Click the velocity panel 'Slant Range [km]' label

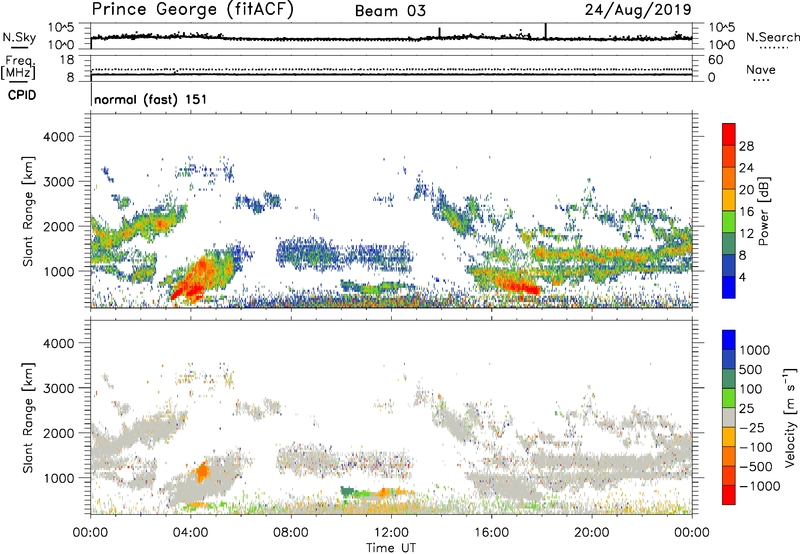pos(28,417)
